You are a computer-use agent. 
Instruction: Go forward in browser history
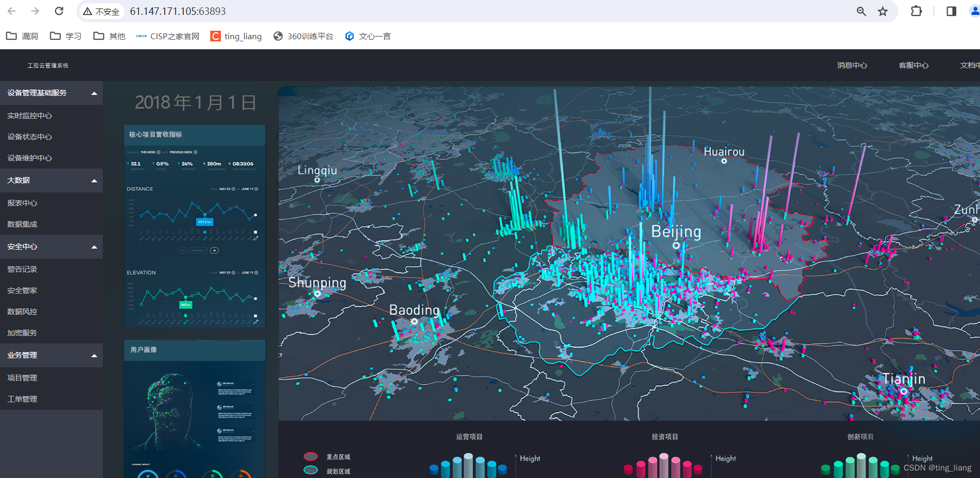35,11
